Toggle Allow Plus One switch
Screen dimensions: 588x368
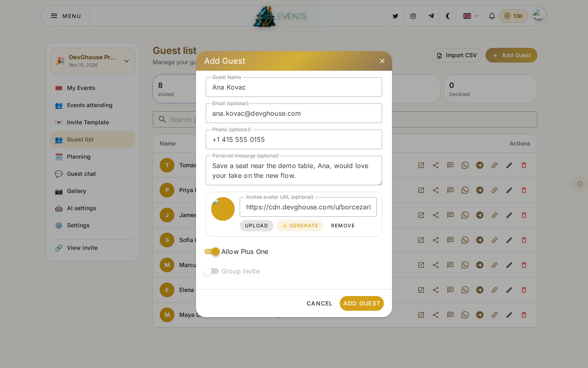212,251
